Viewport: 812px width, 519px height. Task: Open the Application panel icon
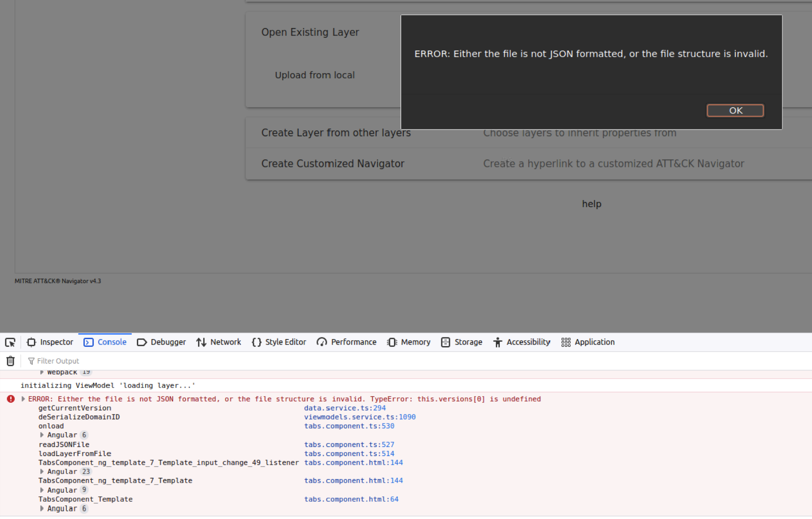tap(566, 342)
